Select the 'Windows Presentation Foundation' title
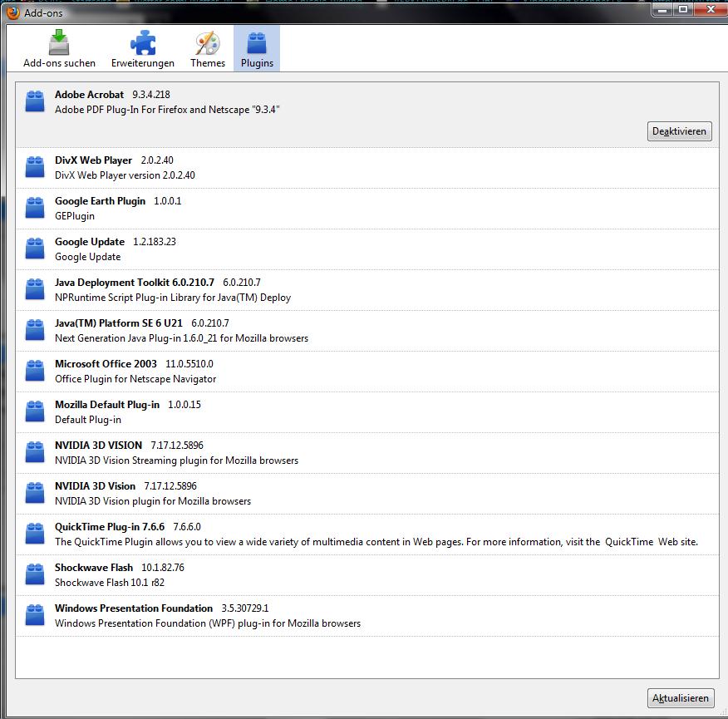The image size is (728, 719). point(134,608)
